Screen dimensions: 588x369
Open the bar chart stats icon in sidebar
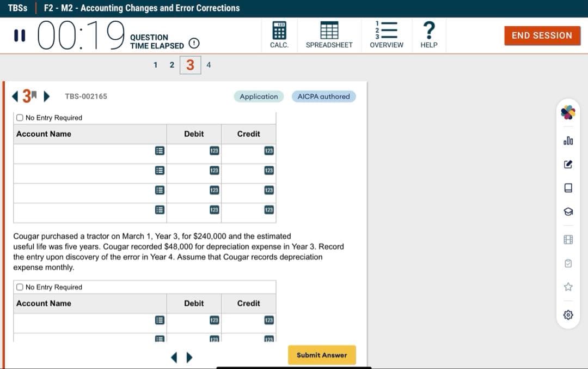click(x=568, y=141)
